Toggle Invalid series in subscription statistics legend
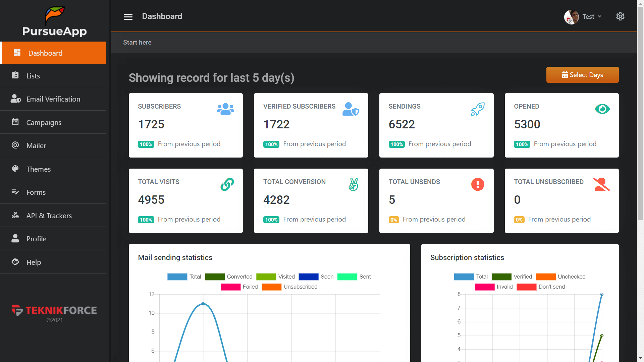Viewport: 644px width, 362px height. tap(484, 287)
